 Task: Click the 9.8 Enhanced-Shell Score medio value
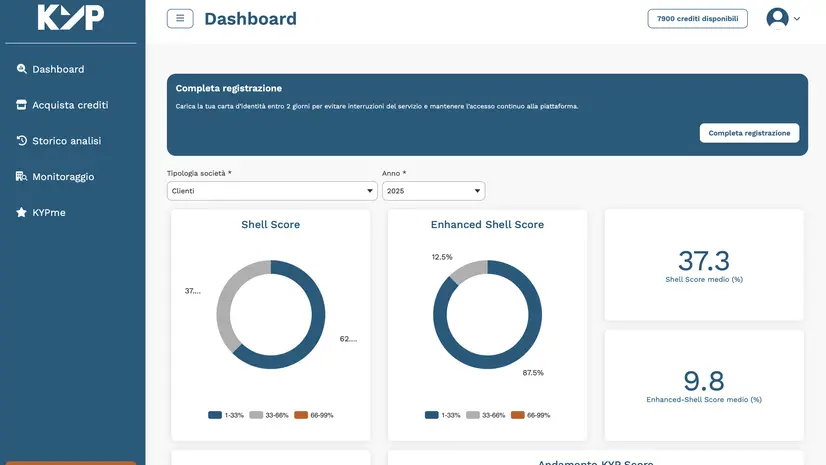(x=704, y=381)
